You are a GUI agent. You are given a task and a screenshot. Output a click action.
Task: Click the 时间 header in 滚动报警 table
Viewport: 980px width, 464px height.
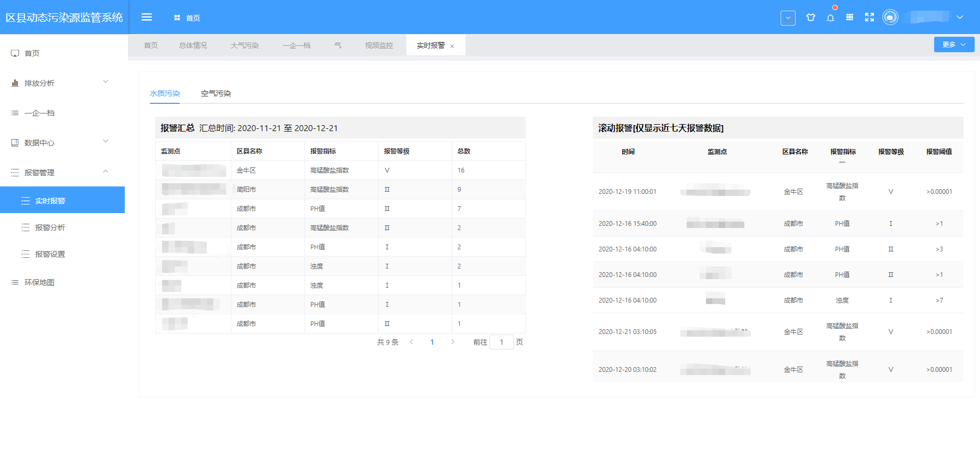[628, 151]
